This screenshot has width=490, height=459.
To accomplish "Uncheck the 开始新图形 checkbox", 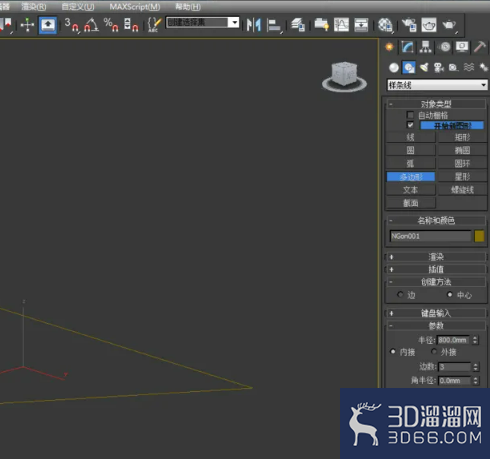I will pos(410,125).
